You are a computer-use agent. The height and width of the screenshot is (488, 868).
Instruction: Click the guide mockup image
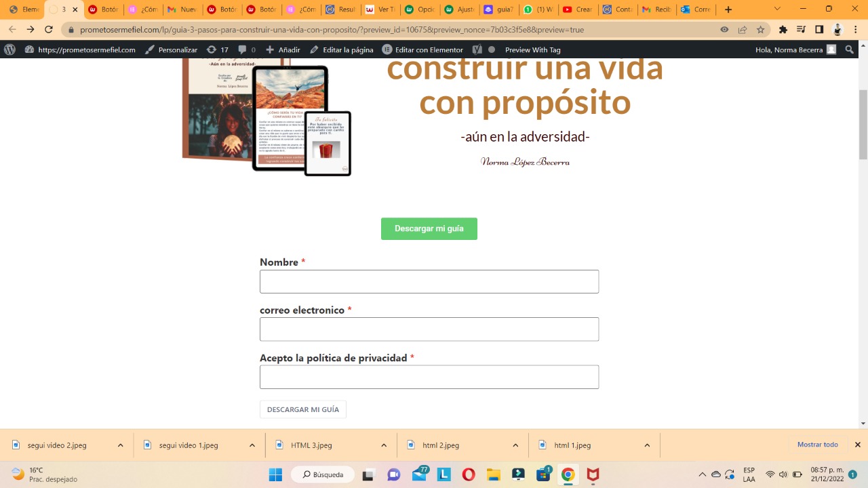click(267, 117)
